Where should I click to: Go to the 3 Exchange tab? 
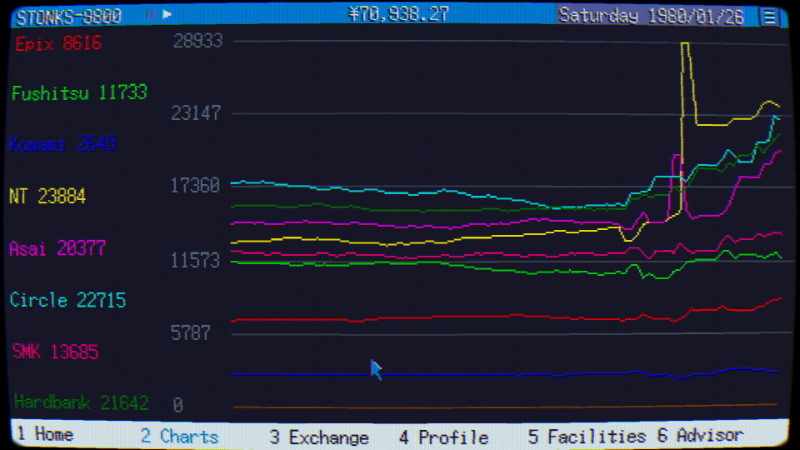pyautogui.click(x=319, y=437)
